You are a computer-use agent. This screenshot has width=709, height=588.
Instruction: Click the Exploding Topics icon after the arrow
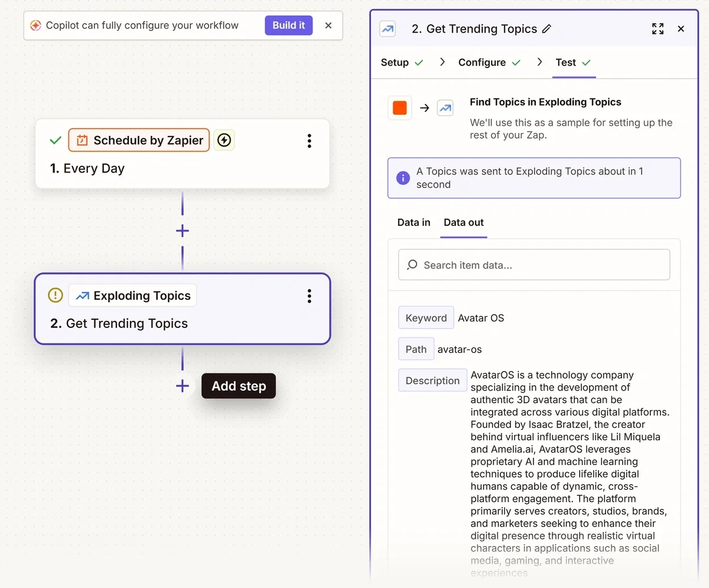click(x=445, y=108)
